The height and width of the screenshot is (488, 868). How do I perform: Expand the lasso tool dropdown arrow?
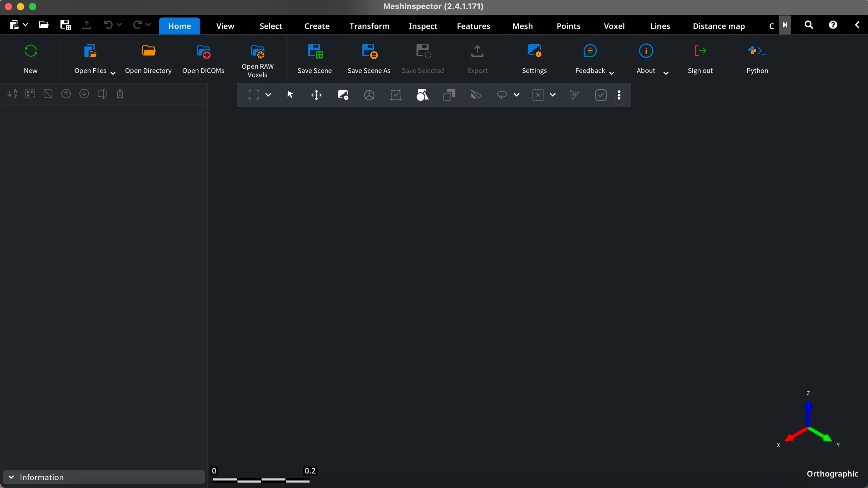516,95
